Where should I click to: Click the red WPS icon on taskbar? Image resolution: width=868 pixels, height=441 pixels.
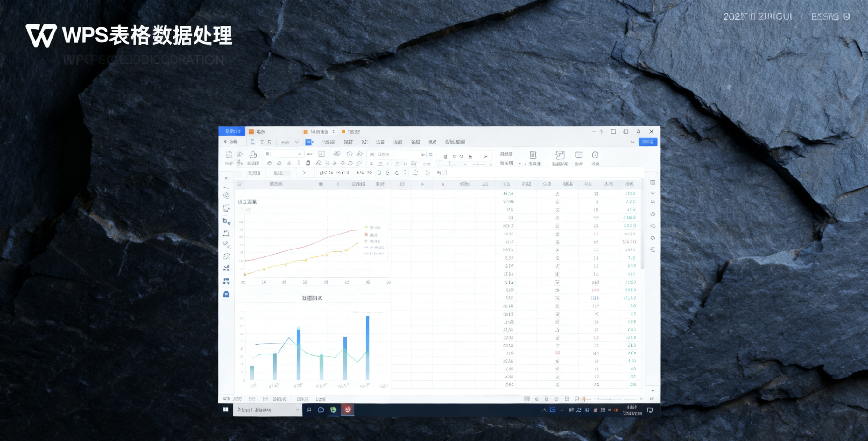(x=347, y=409)
